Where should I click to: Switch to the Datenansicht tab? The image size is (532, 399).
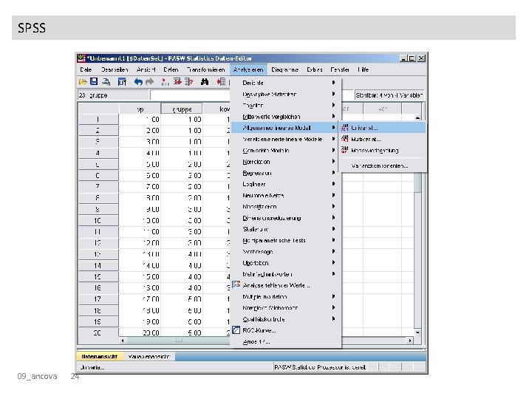point(100,356)
